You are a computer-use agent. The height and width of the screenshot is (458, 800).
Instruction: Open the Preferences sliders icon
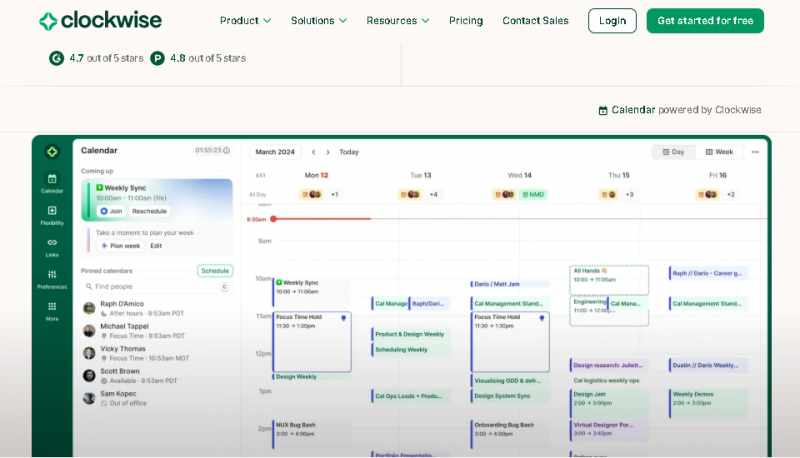pos(52,275)
